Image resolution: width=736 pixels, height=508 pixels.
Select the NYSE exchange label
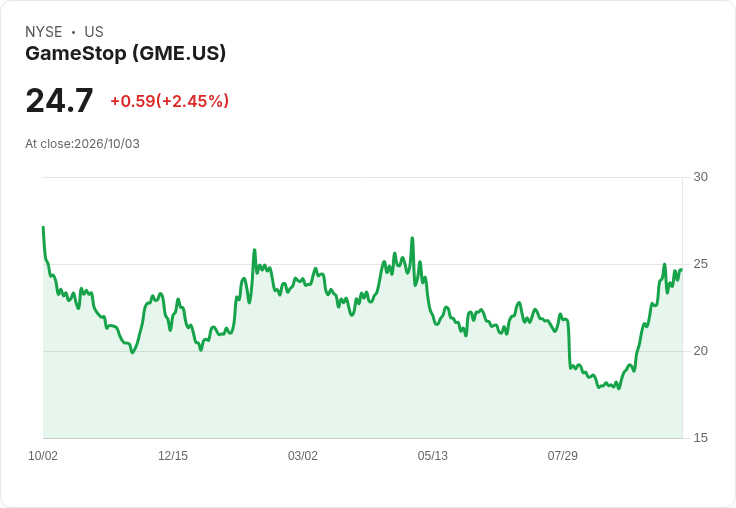(43, 32)
